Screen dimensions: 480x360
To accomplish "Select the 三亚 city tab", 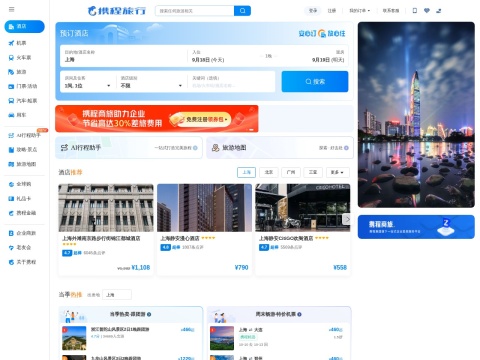I will (313, 172).
